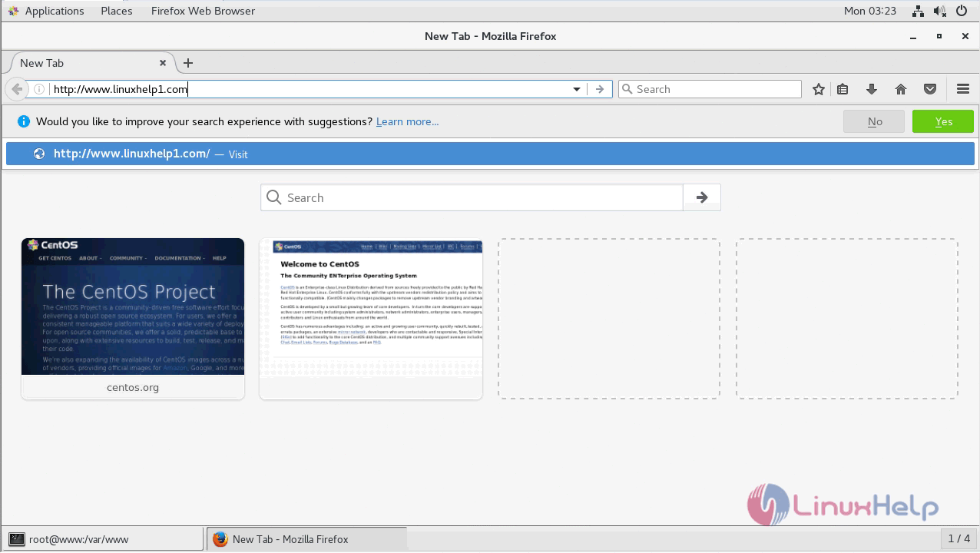Bookmark this page with the star icon

click(x=819, y=89)
